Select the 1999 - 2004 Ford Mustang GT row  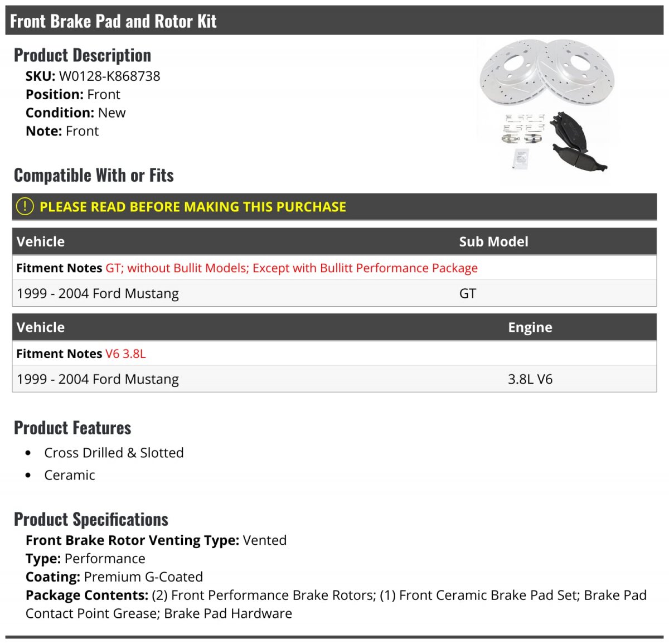coord(334,293)
